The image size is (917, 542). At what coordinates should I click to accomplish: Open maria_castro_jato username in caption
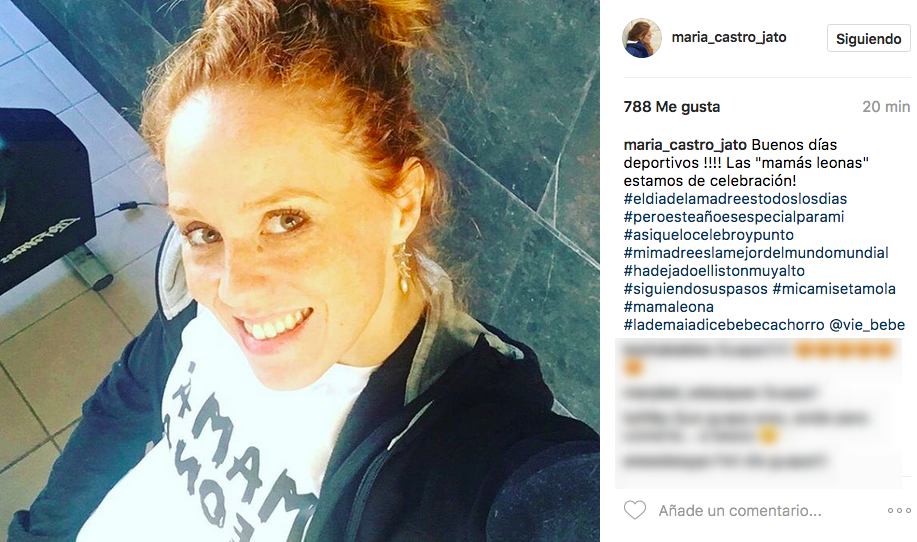685,145
